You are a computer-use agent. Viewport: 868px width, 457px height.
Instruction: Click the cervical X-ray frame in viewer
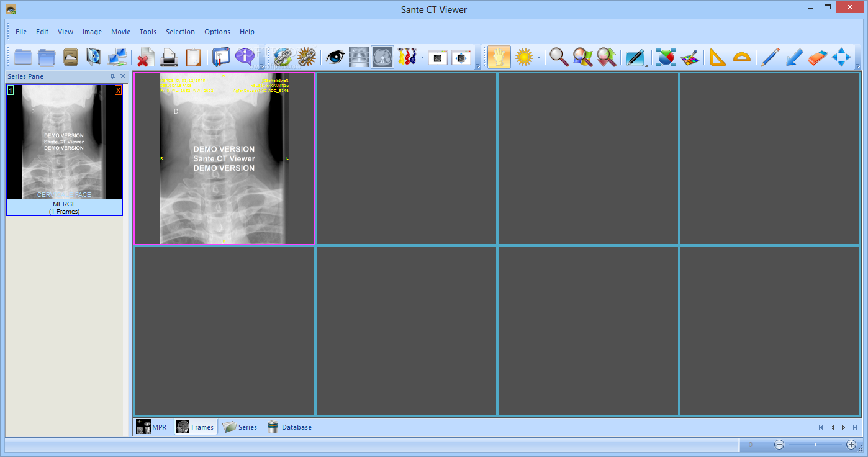224,159
